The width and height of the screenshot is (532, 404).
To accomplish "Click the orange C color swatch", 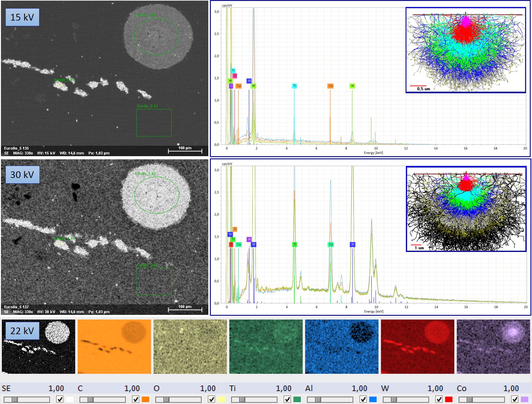I will (x=145, y=399).
